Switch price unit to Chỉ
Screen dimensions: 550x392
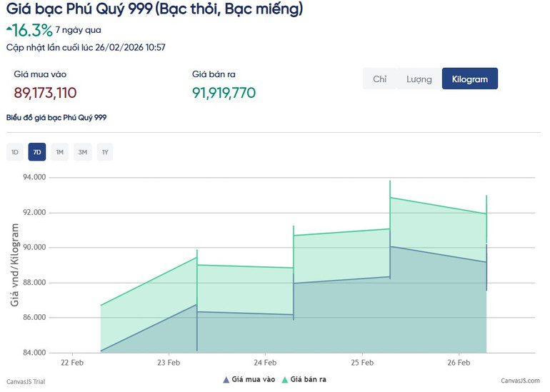coord(379,79)
